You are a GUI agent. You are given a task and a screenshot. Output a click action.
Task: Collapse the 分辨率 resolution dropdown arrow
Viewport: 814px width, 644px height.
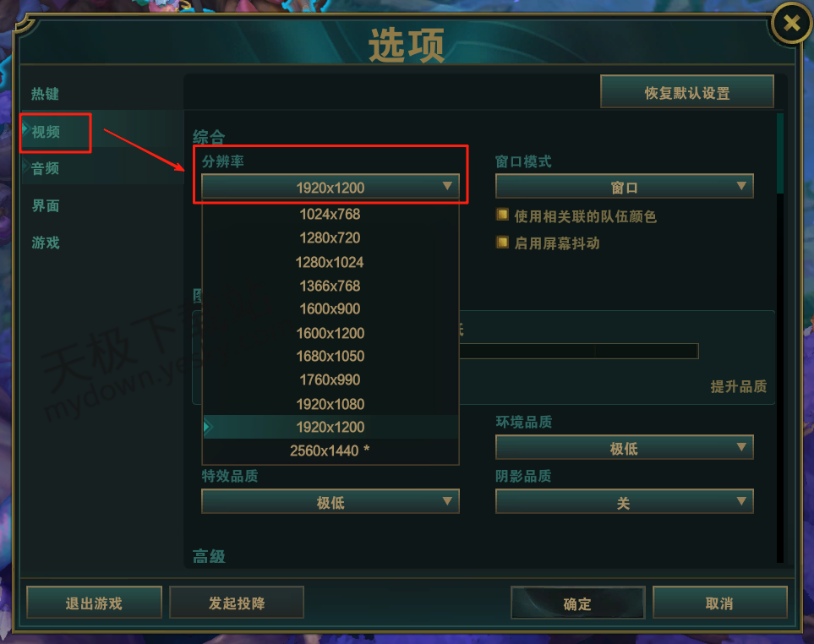coord(447,186)
